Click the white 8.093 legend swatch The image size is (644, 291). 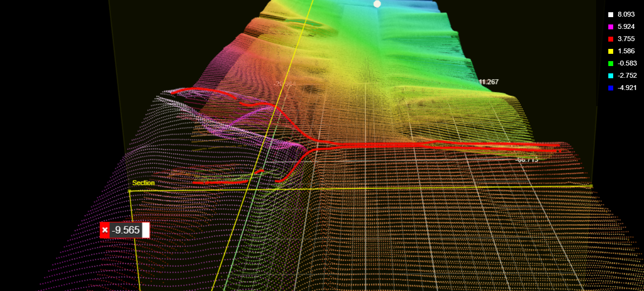click(610, 15)
